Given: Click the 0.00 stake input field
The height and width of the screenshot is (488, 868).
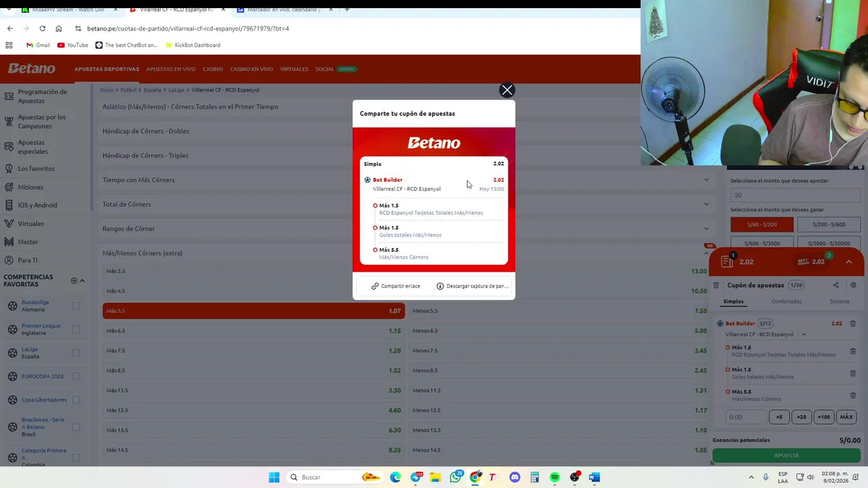Looking at the screenshot, I should pyautogui.click(x=746, y=417).
